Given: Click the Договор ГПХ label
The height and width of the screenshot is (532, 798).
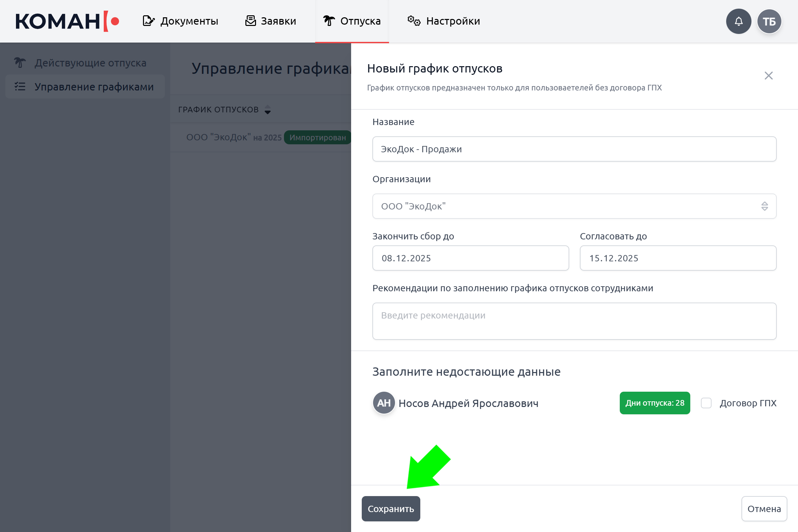Looking at the screenshot, I should [748, 403].
